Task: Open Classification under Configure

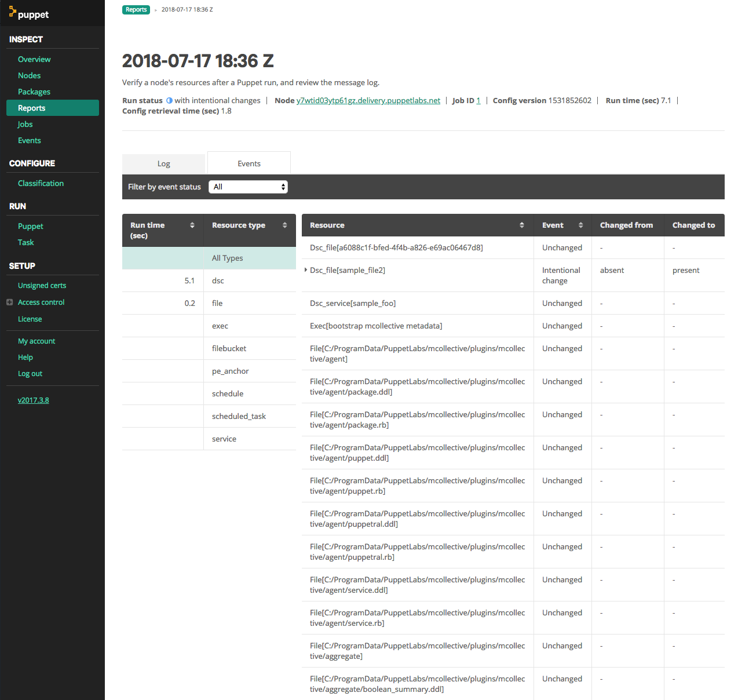Action: point(41,183)
